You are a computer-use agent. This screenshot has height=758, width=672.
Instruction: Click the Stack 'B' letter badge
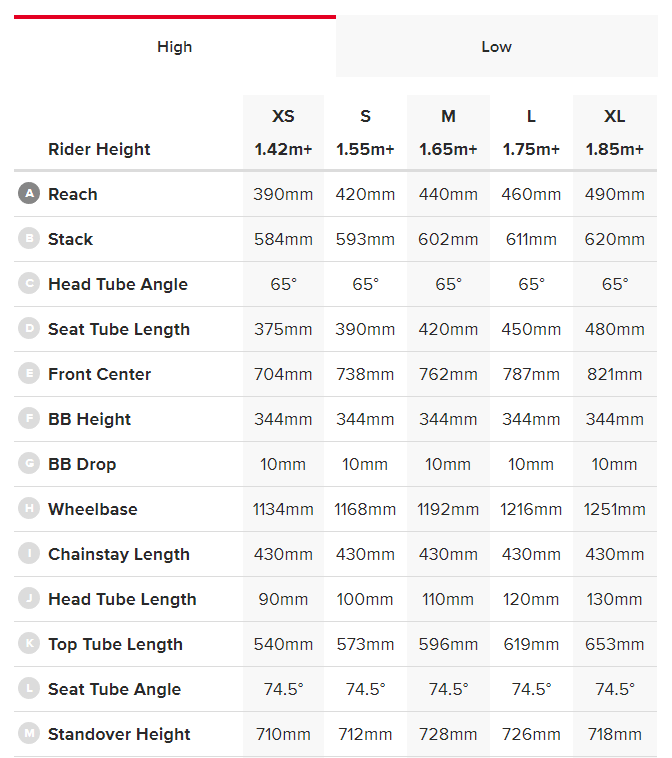29,239
